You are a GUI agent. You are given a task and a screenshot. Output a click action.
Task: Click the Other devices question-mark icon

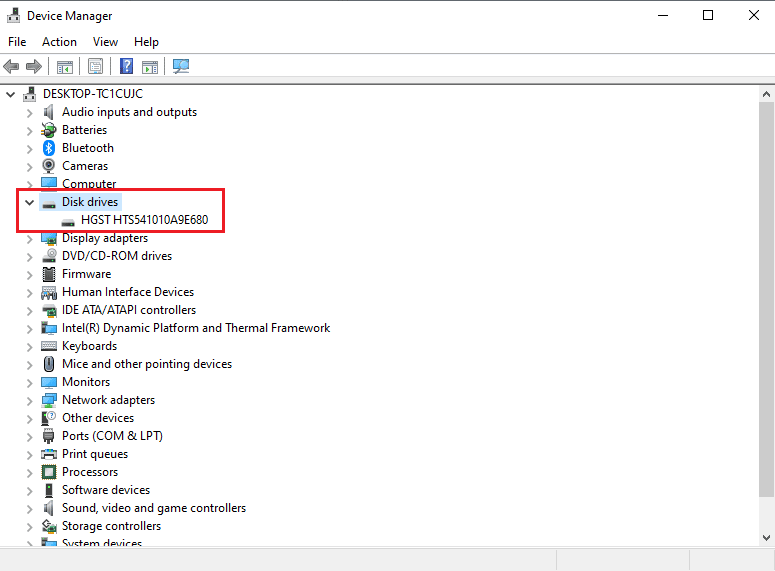click(48, 418)
